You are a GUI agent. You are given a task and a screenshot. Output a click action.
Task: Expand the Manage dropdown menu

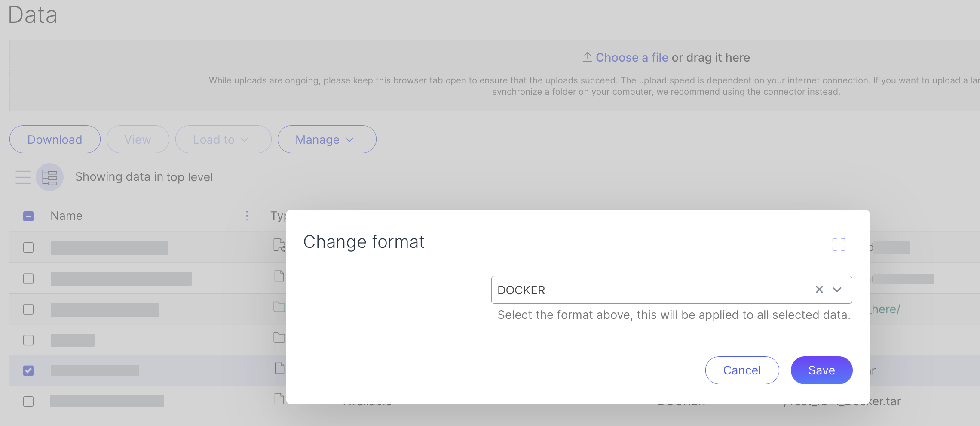pos(327,139)
